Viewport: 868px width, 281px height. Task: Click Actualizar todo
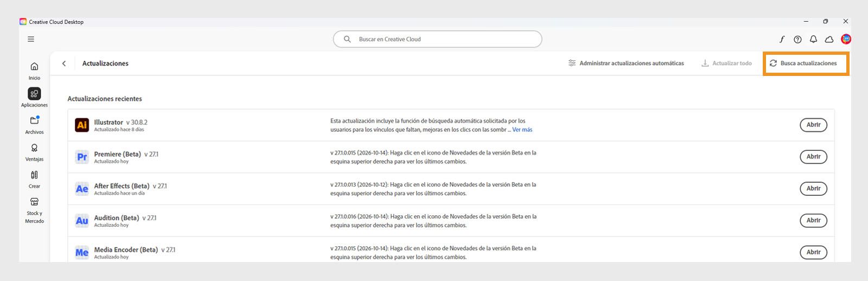[x=726, y=63]
